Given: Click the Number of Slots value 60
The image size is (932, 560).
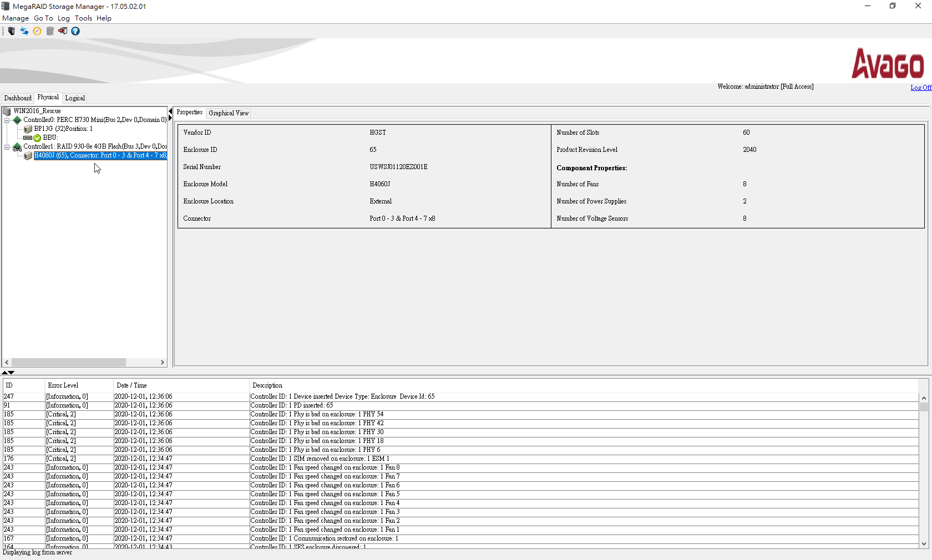Looking at the screenshot, I should click(746, 133).
